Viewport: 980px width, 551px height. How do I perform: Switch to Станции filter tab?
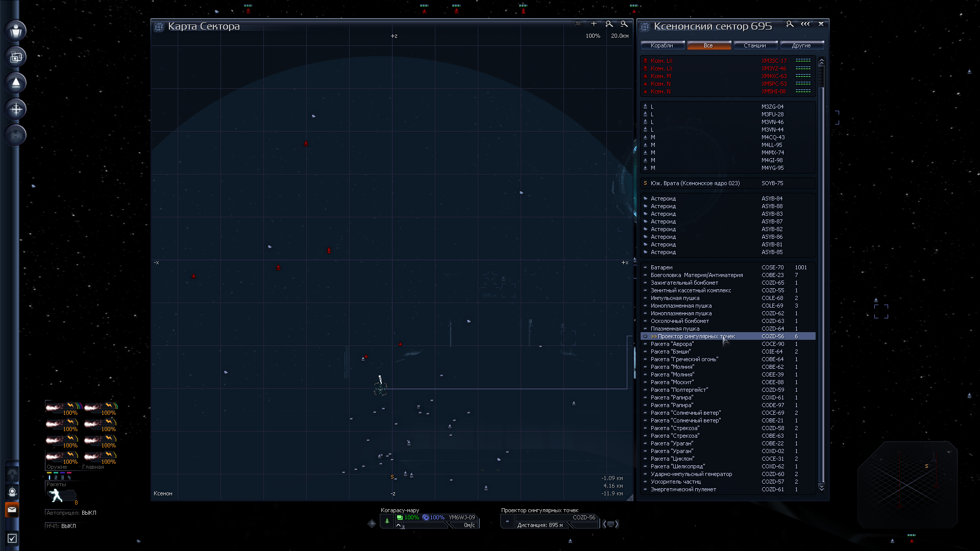click(755, 45)
